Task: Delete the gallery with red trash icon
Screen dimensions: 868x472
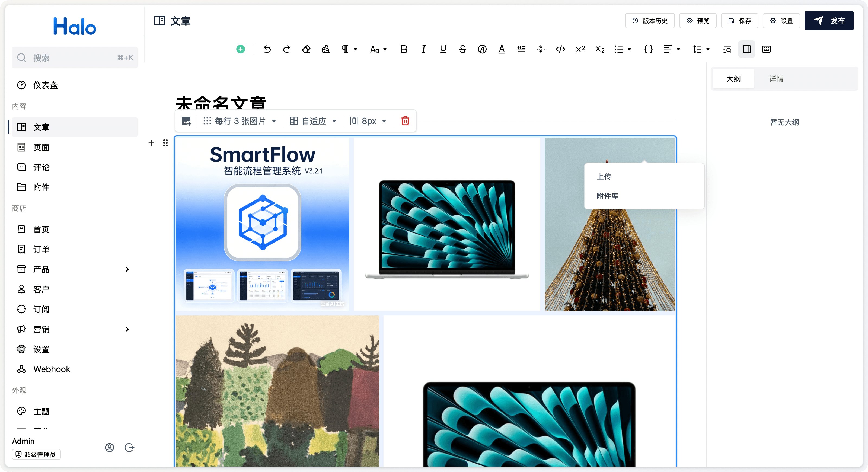Action: 405,121
